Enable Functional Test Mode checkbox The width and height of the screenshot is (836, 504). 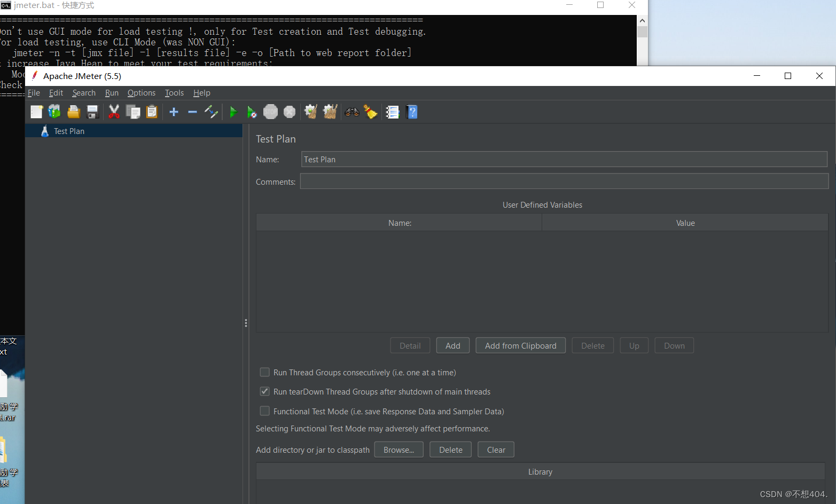tap(264, 411)
